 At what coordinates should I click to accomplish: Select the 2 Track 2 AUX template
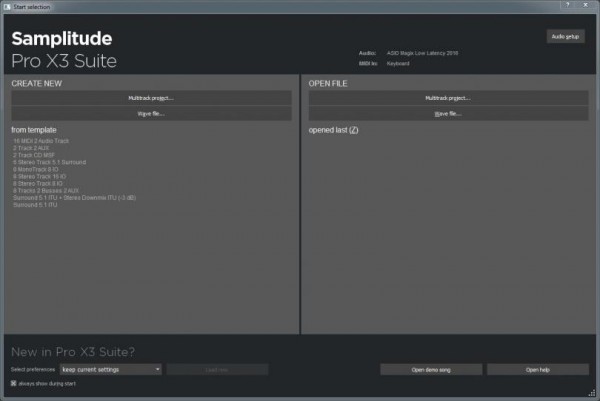coord(31,148)
